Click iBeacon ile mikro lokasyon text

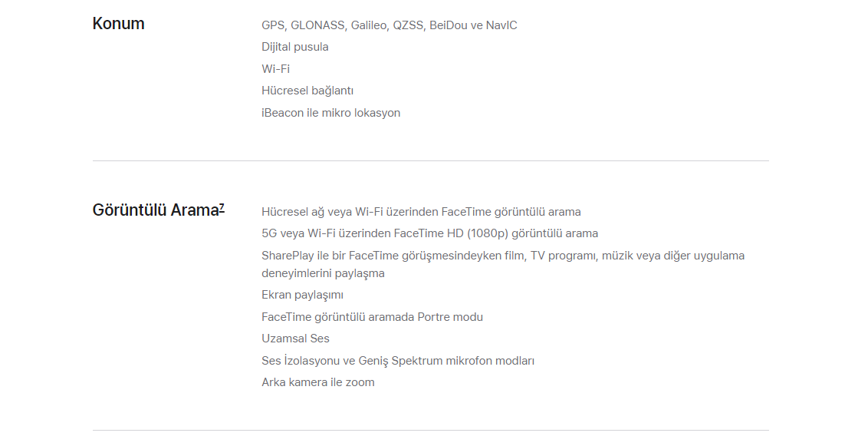coord(331,113)
